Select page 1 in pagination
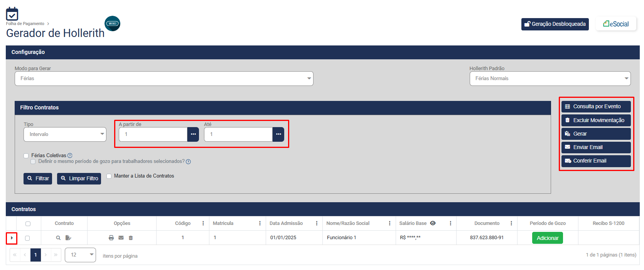 (x=35, y=255)
